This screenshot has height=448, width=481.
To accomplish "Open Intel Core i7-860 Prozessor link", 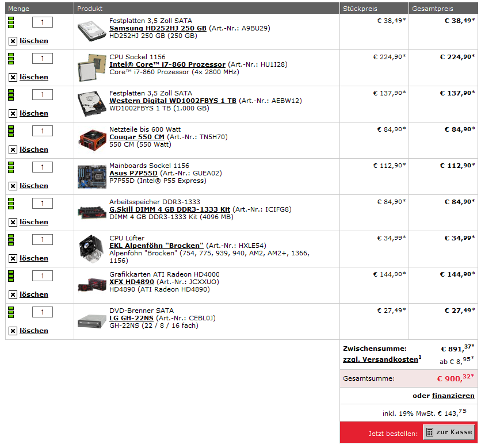I will pos(167,65).
